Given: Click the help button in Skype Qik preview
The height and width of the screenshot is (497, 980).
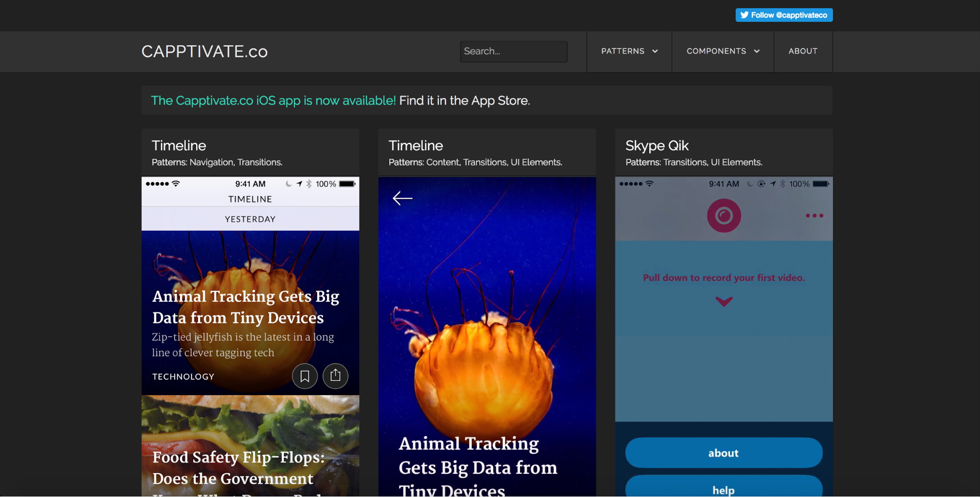Looking at the screenshot, I should pyautogui.click(x=724, y=486).
